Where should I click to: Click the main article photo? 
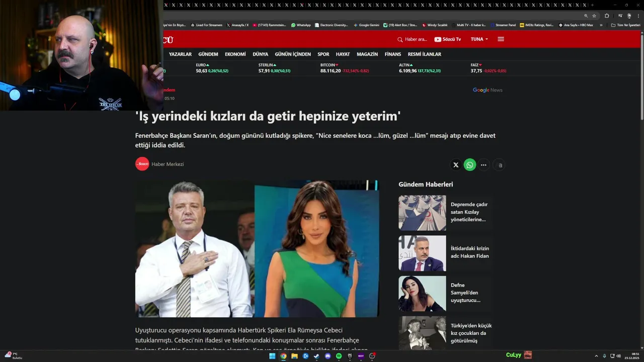(x=257, y=248)
